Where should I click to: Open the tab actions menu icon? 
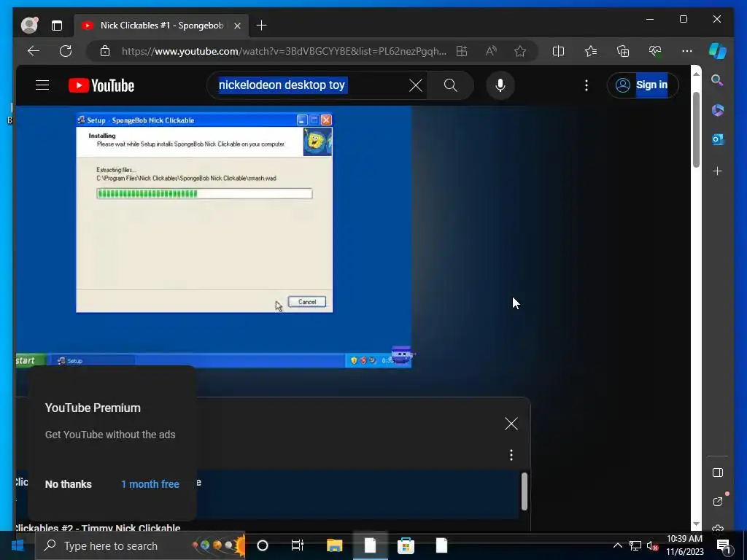57,26
